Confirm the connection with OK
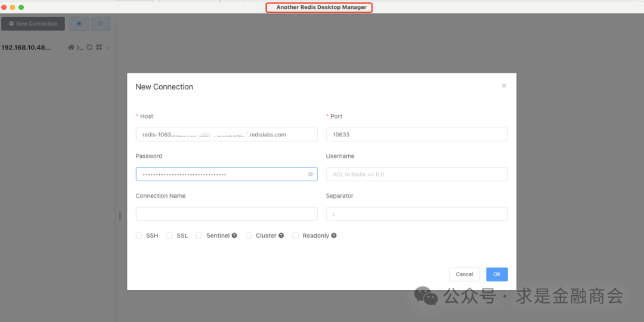 [497, 274]
